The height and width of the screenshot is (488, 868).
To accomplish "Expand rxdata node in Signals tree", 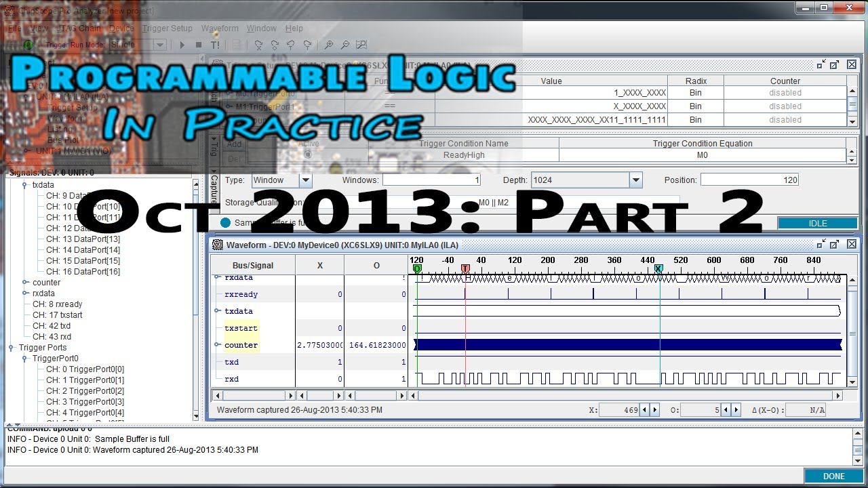I will point(25,293).
